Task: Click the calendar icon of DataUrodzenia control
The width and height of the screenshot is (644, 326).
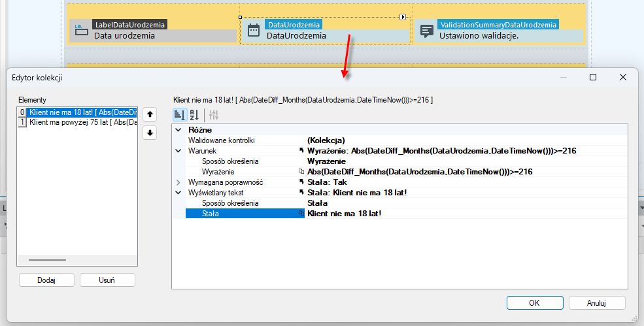Action: coord(254,31)
